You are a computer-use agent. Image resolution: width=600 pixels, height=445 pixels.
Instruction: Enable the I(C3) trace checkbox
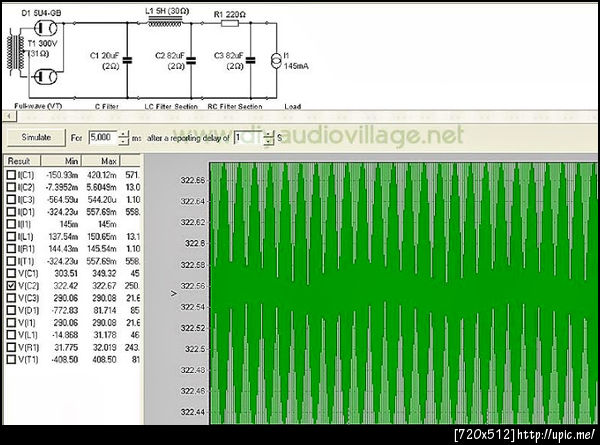pyautogui.click(x=11, y=200)
